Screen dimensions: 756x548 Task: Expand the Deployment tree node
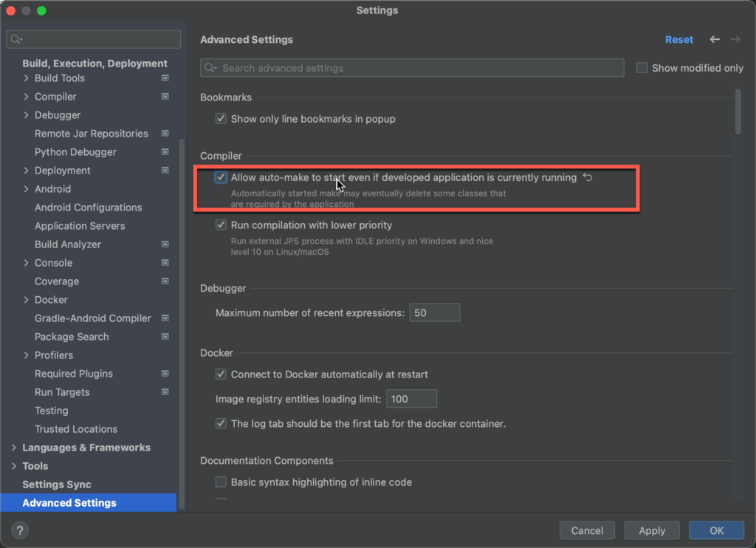(x=26, y=171)
